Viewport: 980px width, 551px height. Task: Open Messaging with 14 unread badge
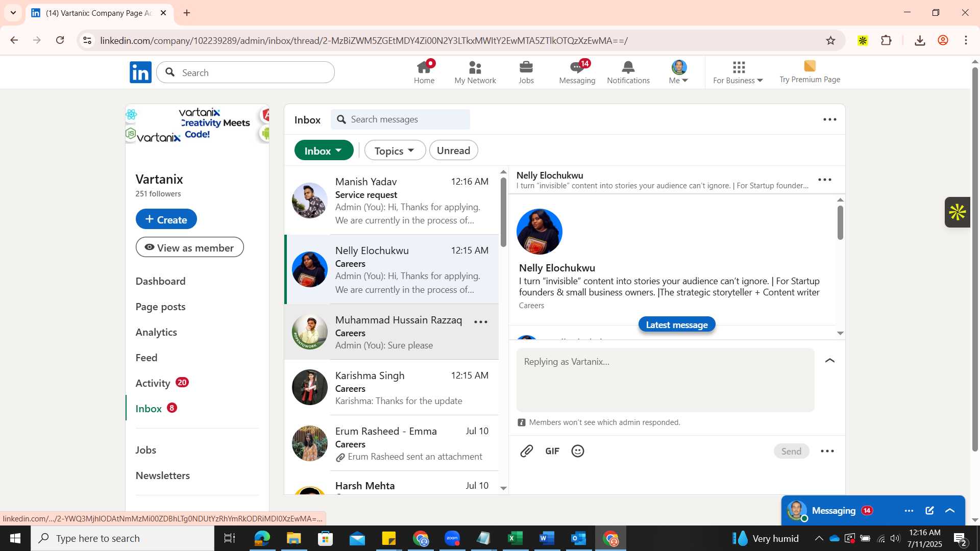pyautogui.click(x=577, y=72)
